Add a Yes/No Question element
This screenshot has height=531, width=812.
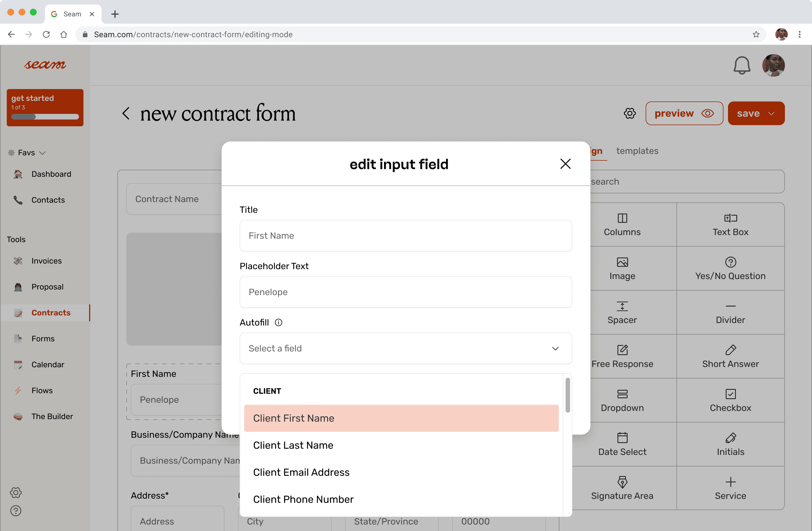(731, 269)
